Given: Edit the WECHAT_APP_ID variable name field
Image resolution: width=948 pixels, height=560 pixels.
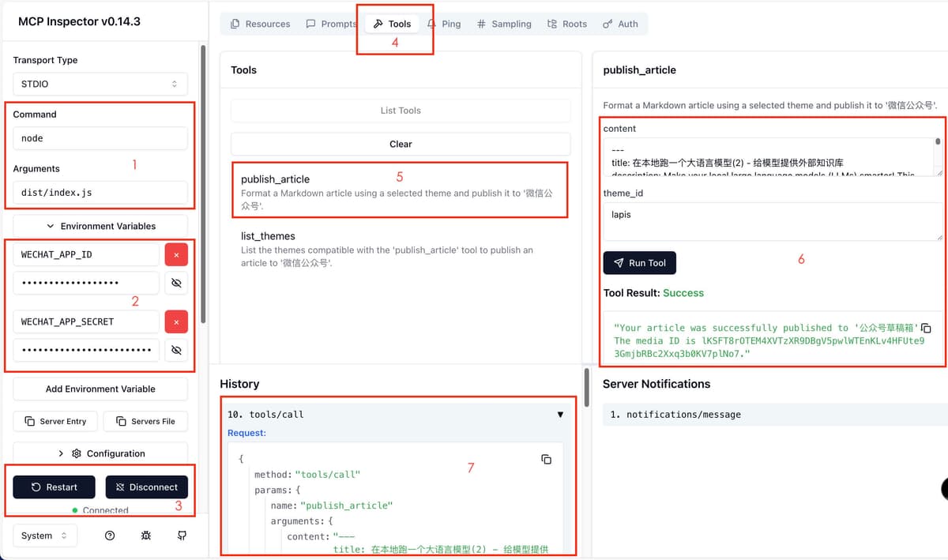Looking at the screenshot, I should 86,255.
